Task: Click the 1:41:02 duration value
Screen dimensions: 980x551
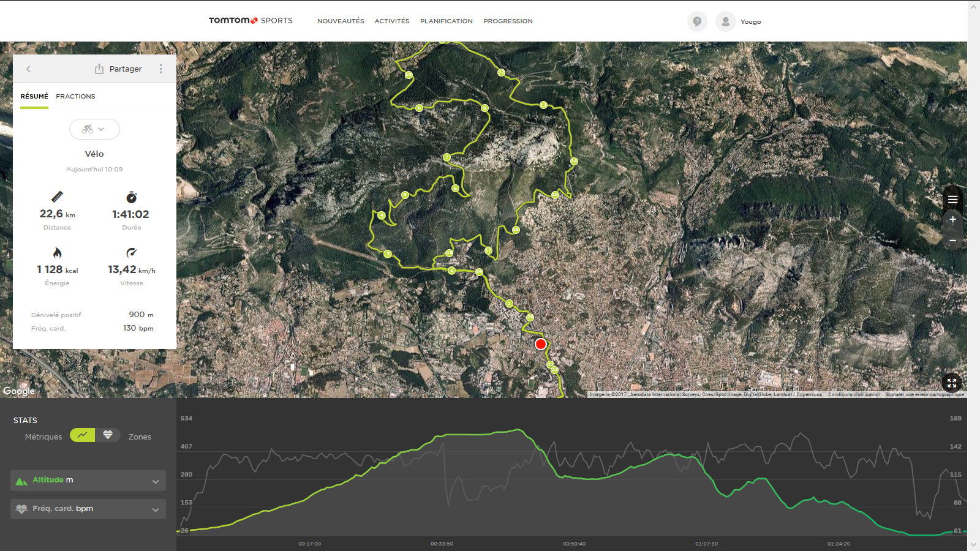Action: pyautogui.click(x=130, y=214)
